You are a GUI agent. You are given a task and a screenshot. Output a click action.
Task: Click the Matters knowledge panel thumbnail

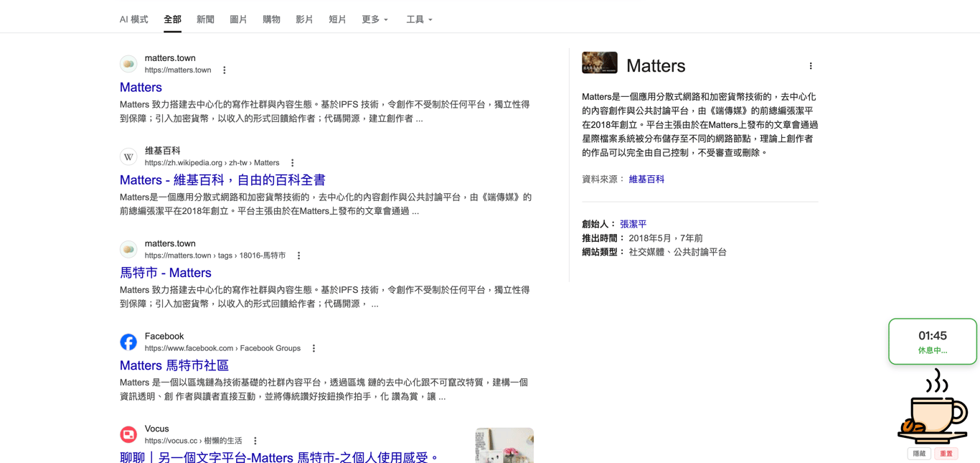(x=600, y=62)
